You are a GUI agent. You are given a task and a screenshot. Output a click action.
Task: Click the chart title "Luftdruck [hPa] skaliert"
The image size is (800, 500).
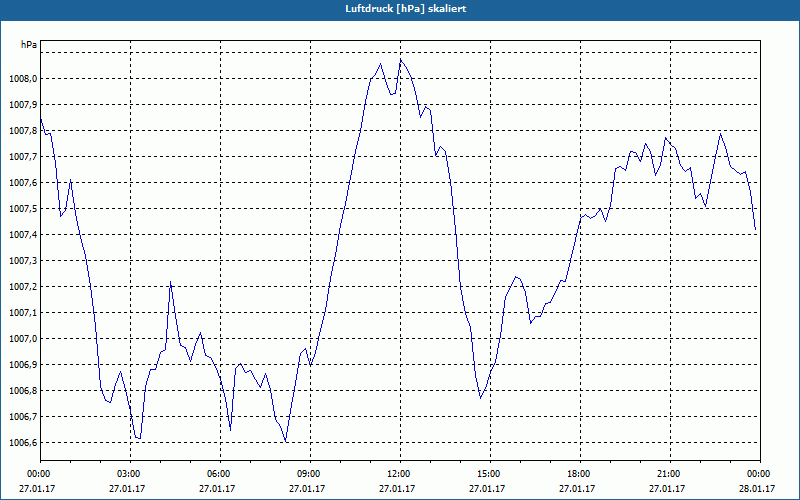point(406,9)
